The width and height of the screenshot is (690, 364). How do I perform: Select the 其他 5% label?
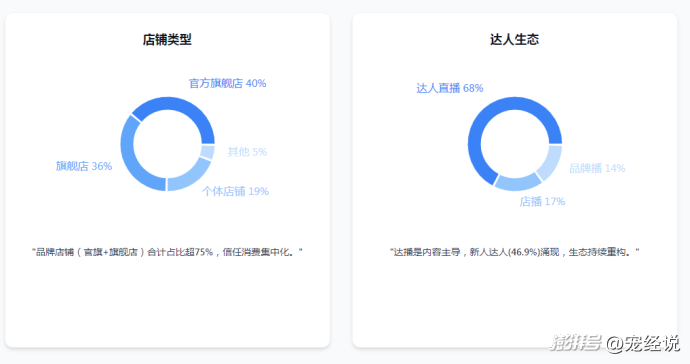tap(247, 152)
